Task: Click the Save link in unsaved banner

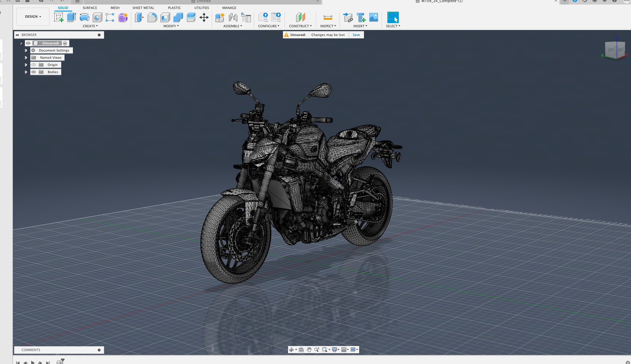Action: [x=356, y=35]
